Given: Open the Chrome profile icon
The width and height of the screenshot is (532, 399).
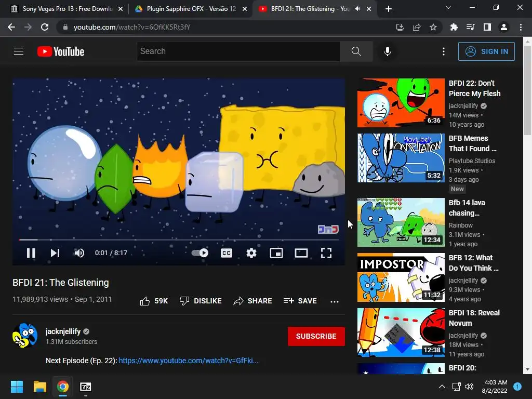Looking at the screenshot, I should (504, 27).
